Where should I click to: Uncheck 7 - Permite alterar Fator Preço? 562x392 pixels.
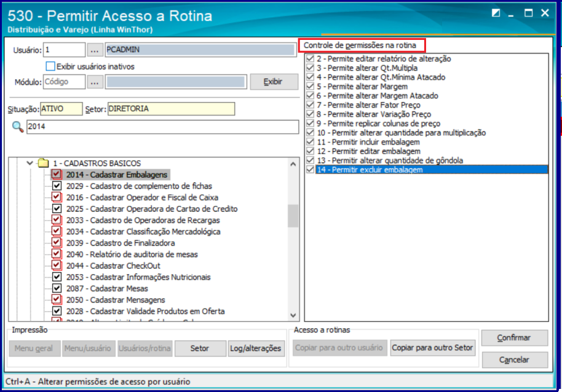click(x=311, y=105)
